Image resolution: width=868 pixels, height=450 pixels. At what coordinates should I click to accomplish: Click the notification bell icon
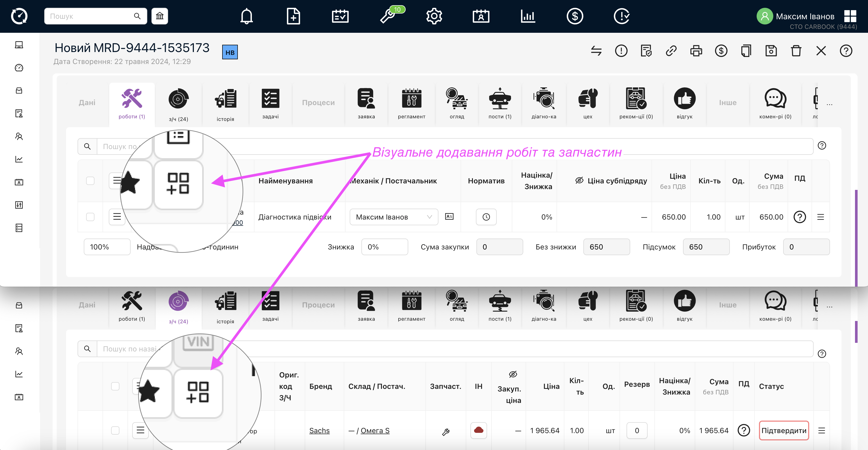(246, 16)
